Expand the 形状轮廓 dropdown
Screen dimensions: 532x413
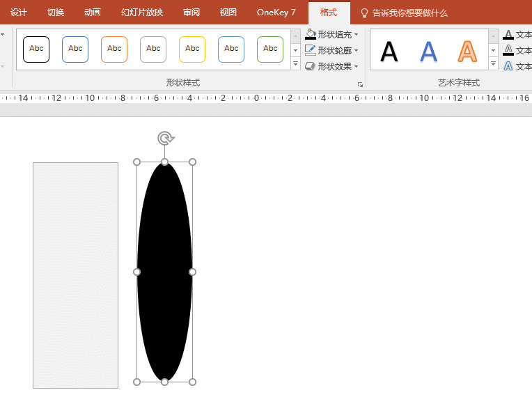(x=356, y=51)
